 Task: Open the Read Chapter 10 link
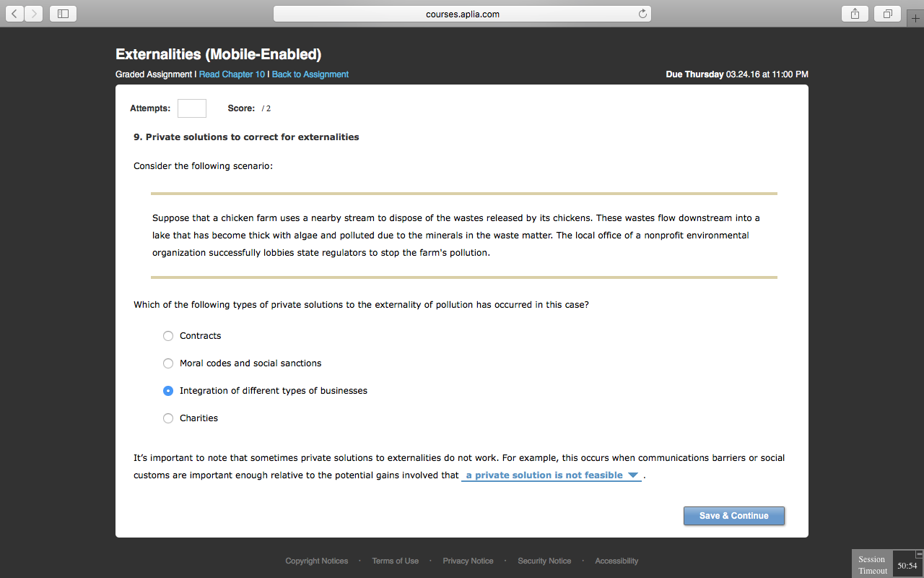[232, 74]
